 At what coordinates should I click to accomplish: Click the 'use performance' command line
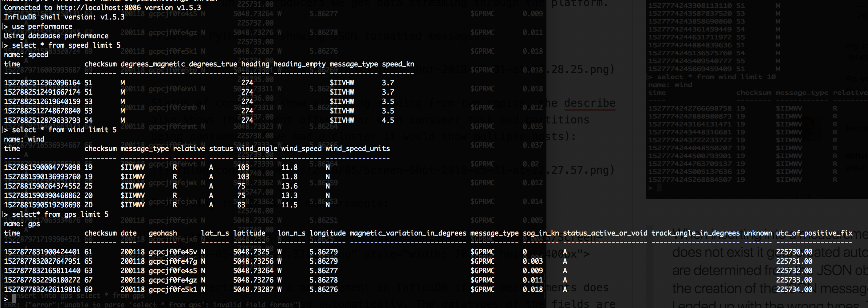tap(42, 26)
